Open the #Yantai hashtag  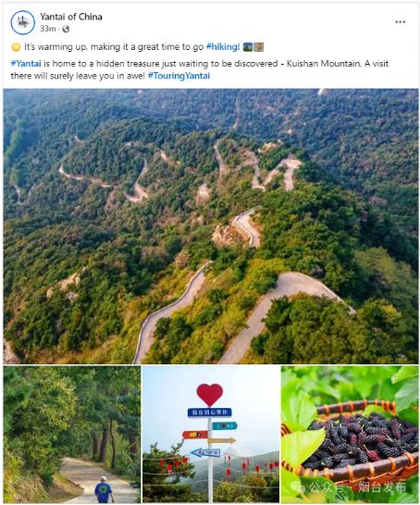point(26,64)
